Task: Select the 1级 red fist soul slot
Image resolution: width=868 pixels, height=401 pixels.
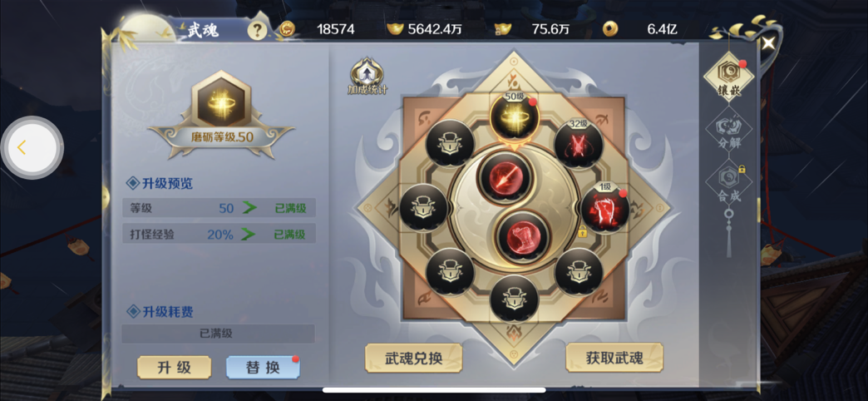Action: tap(604, 209)
